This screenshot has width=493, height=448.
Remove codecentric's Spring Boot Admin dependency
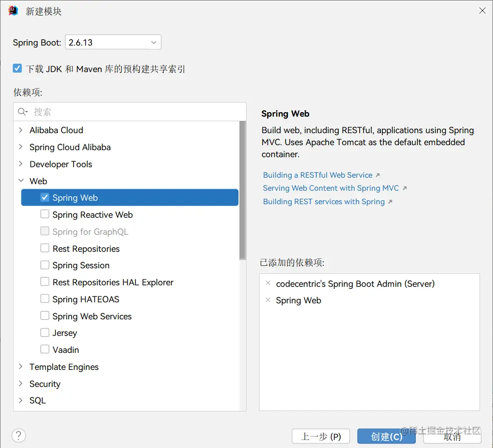[268, 283]
